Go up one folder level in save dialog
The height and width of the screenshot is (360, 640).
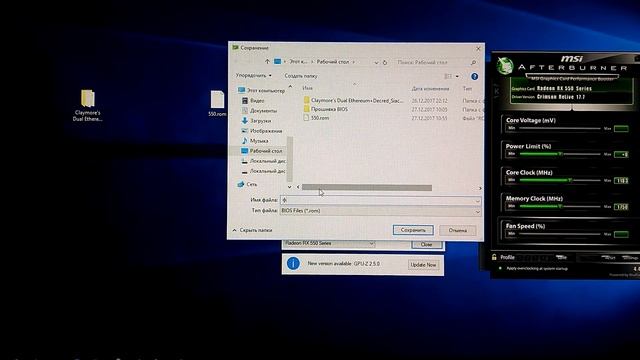point(267,62)
